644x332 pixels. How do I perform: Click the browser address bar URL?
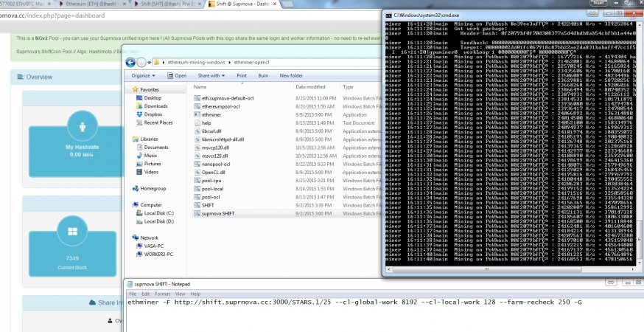click(x=52, y=15)
